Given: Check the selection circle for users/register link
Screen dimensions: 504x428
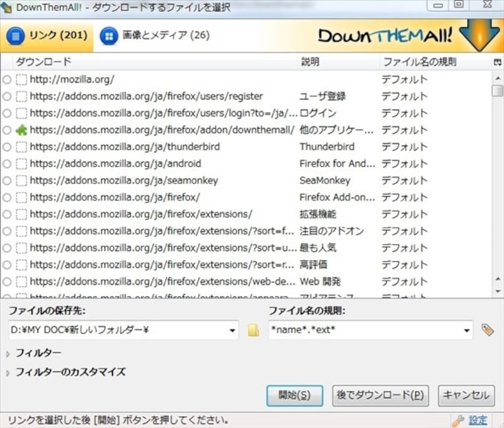Looking at the screenshot, I should point(7,97).
